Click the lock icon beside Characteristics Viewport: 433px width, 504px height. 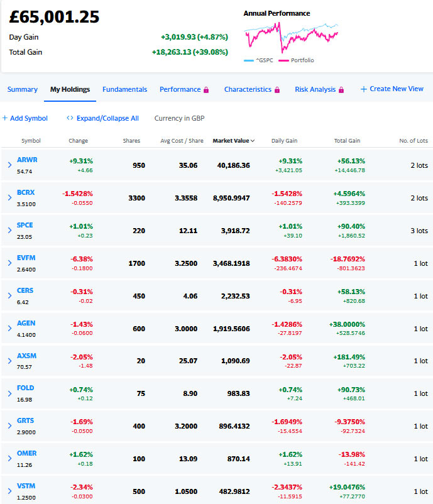click(x=277, y=90)
